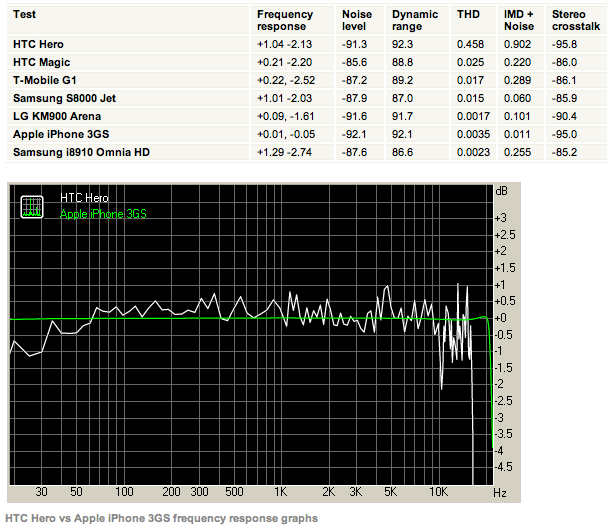Viewport: 612px width, 529px height.
Task: Click the '5K' frequency axis label
Action: 390,492
